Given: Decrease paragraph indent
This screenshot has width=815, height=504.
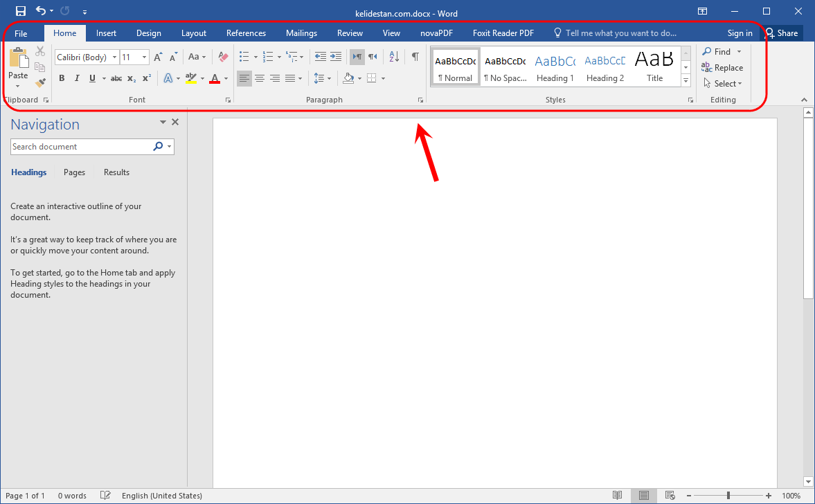Looking at the screenshot, I should pos(321,57).
